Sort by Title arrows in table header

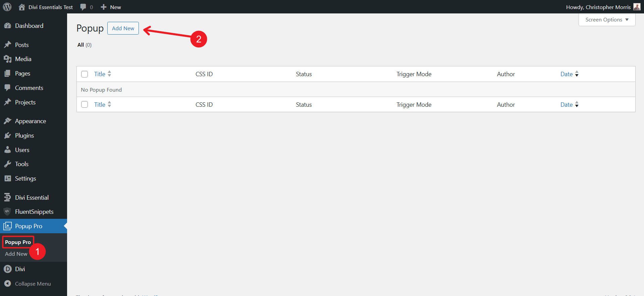pyautogui.click(x=109, y=74)
